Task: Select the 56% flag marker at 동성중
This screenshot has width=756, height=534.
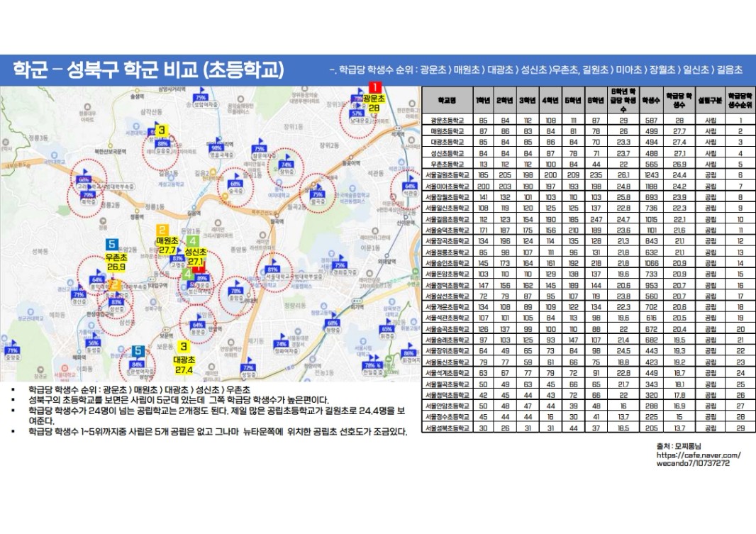Action: [x=93, y=343]
